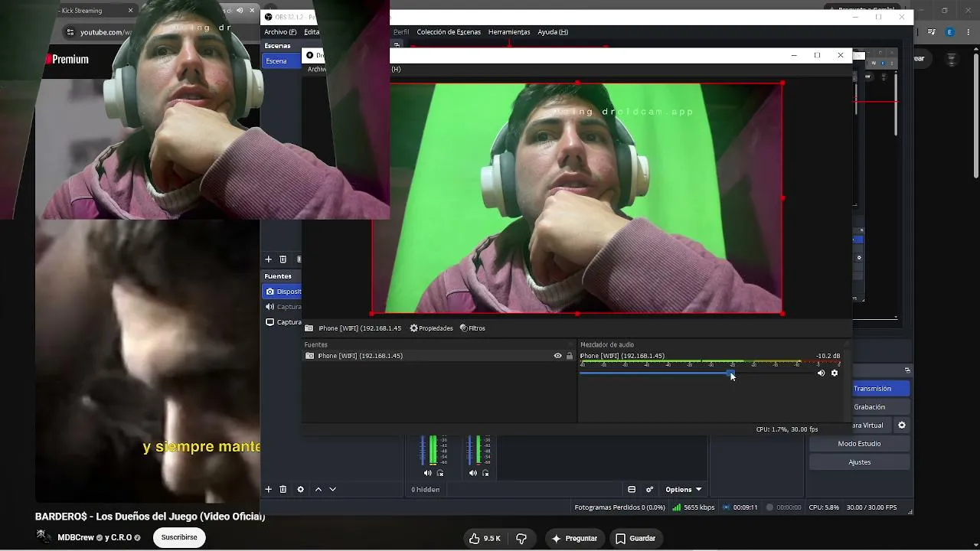Save video with Guardar button
This screenshot has width=980, height=551.
pos(635,539)
